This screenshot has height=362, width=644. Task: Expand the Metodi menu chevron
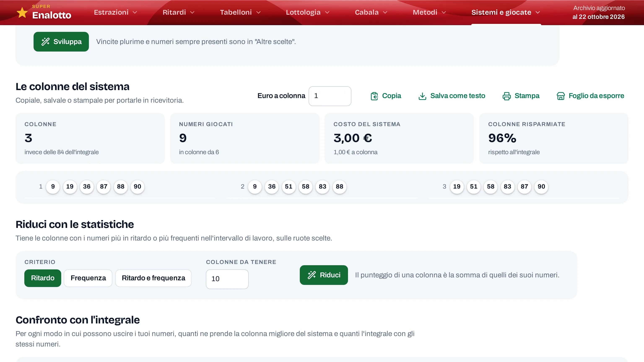click(x=444, y=13)
